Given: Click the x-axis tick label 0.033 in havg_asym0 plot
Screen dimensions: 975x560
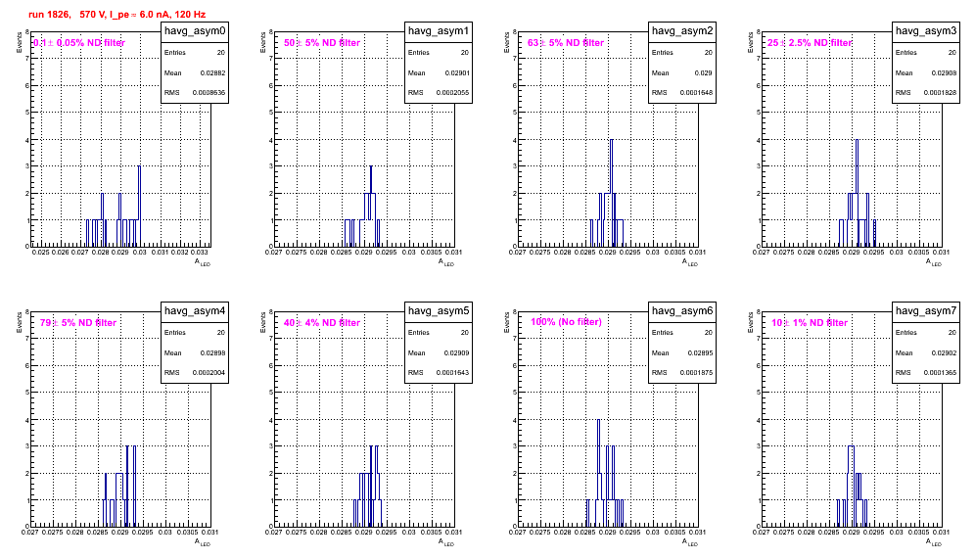Looking at the screenshot, I should pos(199,253).
